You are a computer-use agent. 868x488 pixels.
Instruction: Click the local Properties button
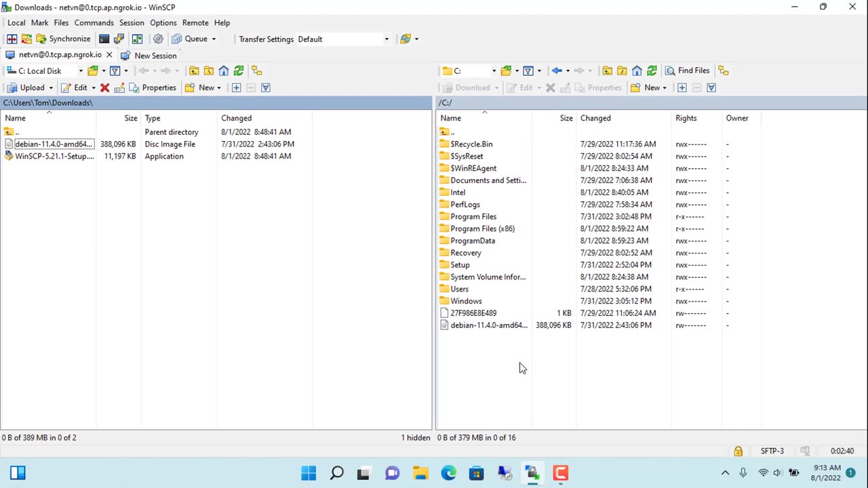click(x=153, y=87)
